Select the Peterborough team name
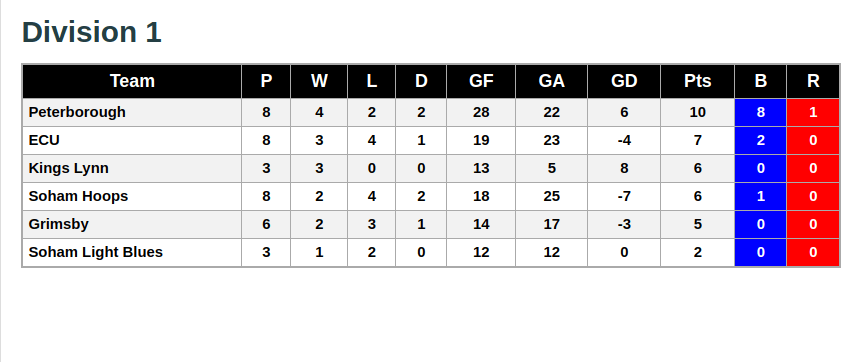Screen dimensions: 848x362 (x=77, y=112)
